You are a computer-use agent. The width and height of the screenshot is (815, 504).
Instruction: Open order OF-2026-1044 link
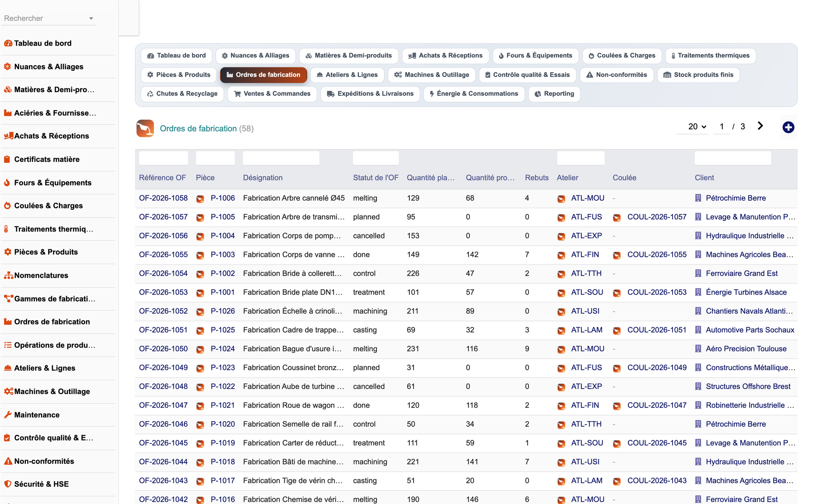[163, 462]
